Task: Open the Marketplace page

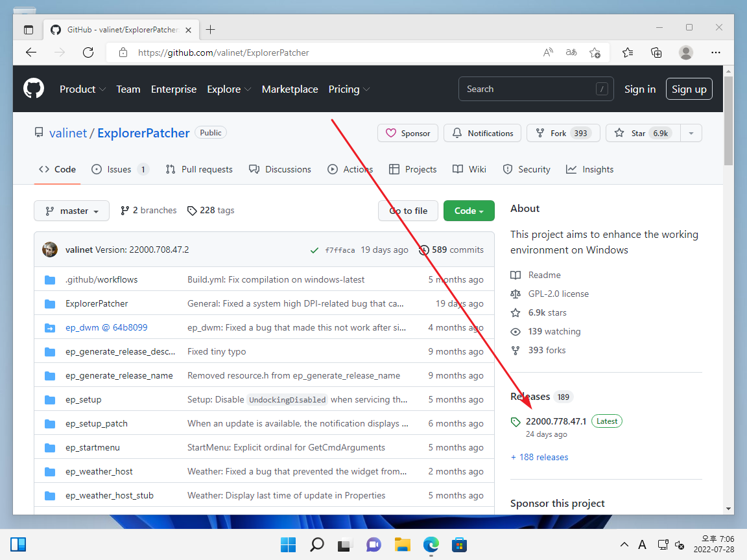Action: click(290, 89)
